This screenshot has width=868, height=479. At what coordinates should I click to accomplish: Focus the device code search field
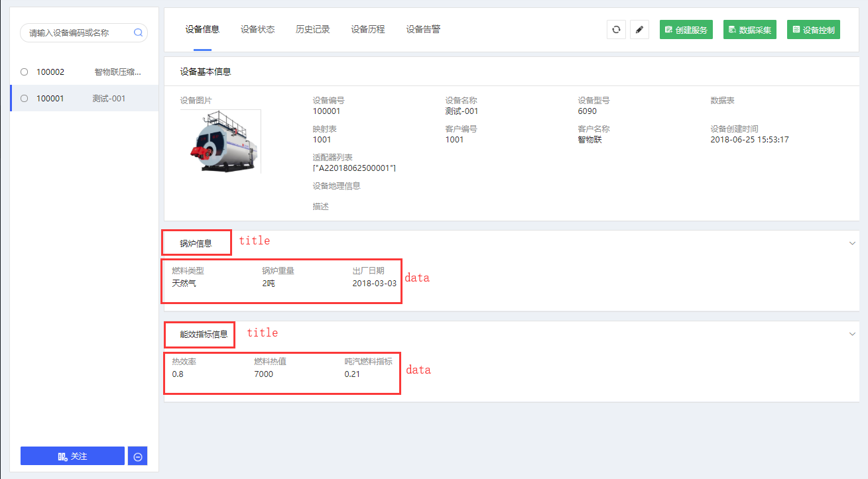click(76, 32)
